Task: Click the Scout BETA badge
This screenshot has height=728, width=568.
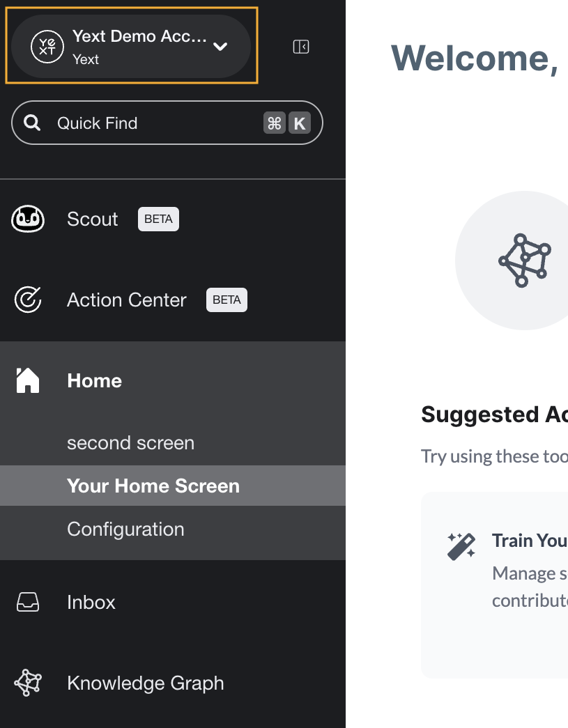Action: click(158, 219)
